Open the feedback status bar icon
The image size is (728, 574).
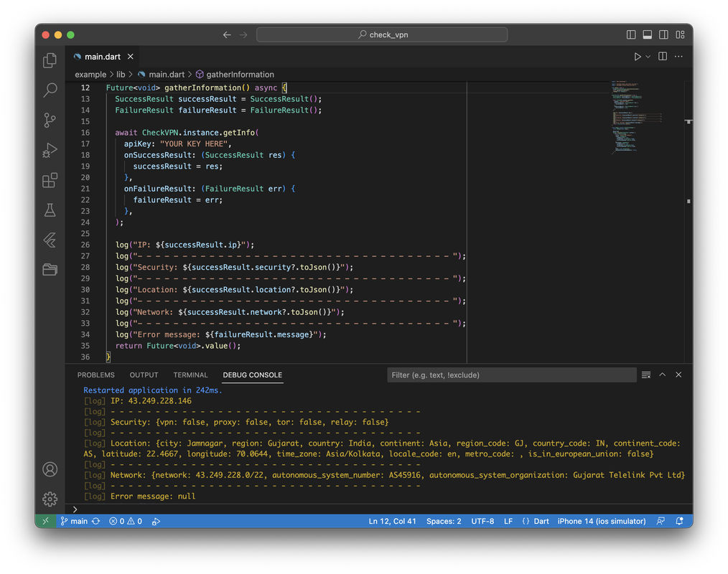661,521
